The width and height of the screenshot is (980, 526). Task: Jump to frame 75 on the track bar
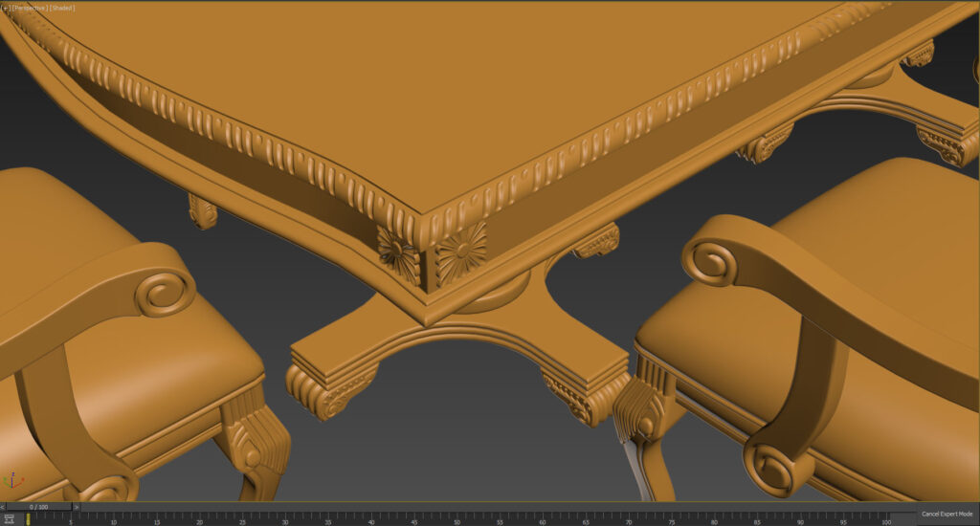(x=674, y=518)
